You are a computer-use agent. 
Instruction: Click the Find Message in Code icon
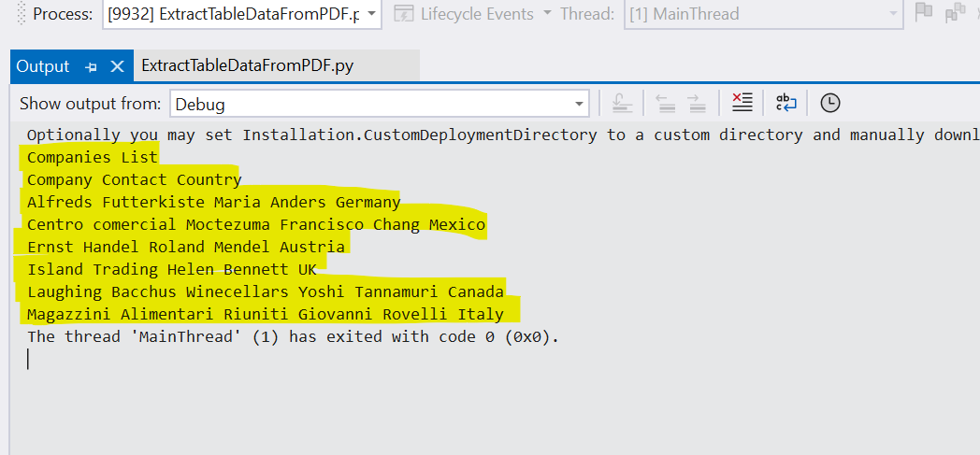[622, 103]
